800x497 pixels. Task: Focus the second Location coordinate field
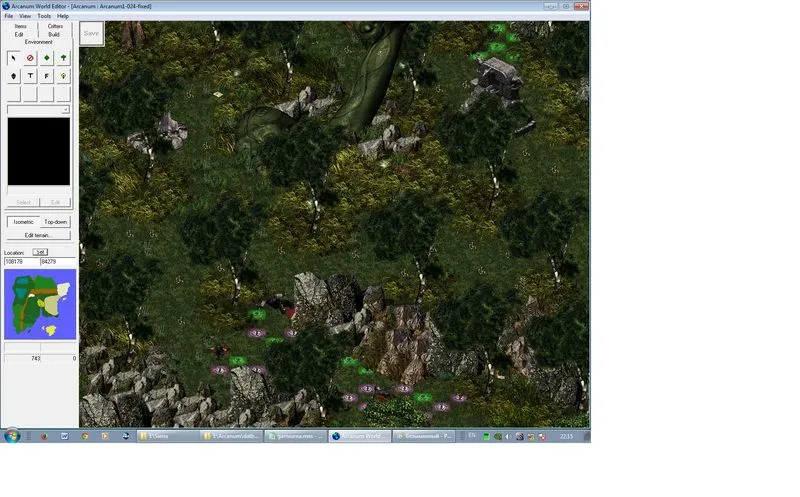pyautogui.click(x=58, y=262)
